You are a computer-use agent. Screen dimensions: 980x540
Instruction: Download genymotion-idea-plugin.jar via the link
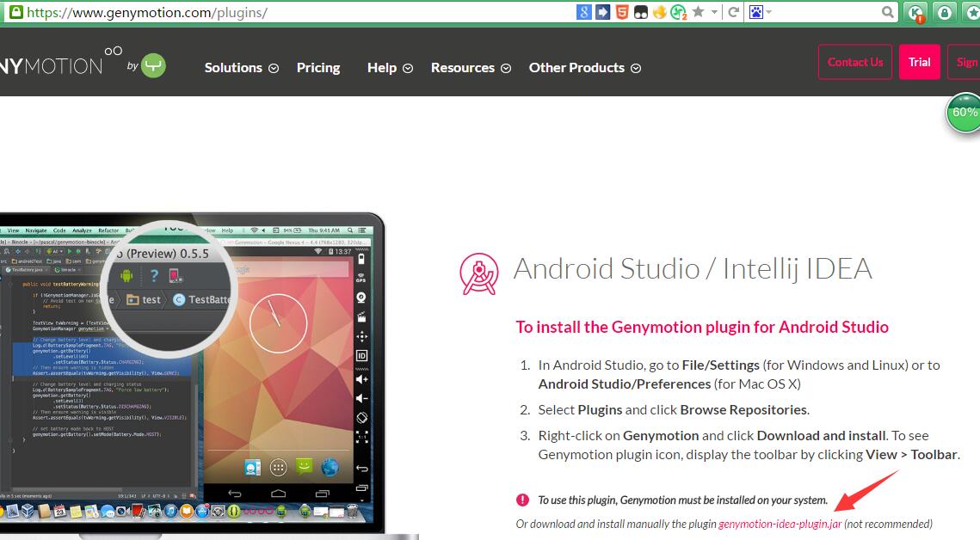point(780,524)
